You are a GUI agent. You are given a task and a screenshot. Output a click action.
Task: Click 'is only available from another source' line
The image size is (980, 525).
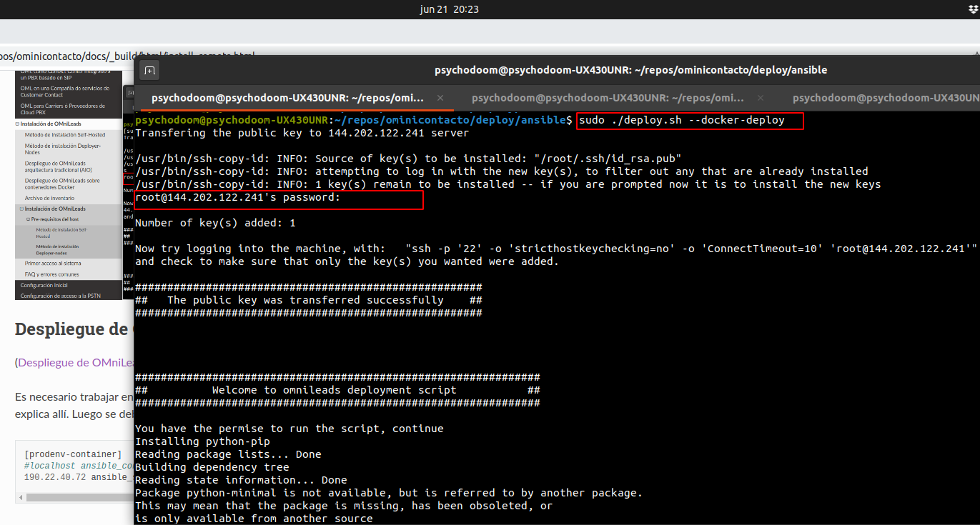coord(254,519)
